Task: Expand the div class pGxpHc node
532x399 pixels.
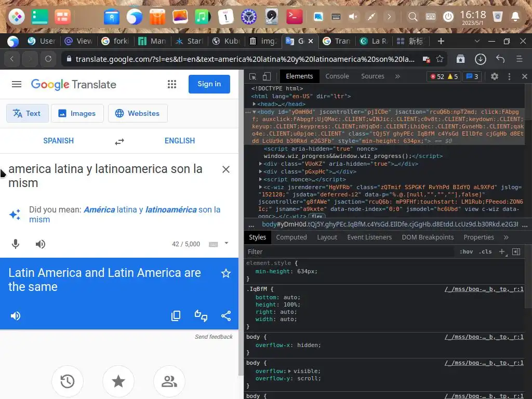Action: (261, 171)
